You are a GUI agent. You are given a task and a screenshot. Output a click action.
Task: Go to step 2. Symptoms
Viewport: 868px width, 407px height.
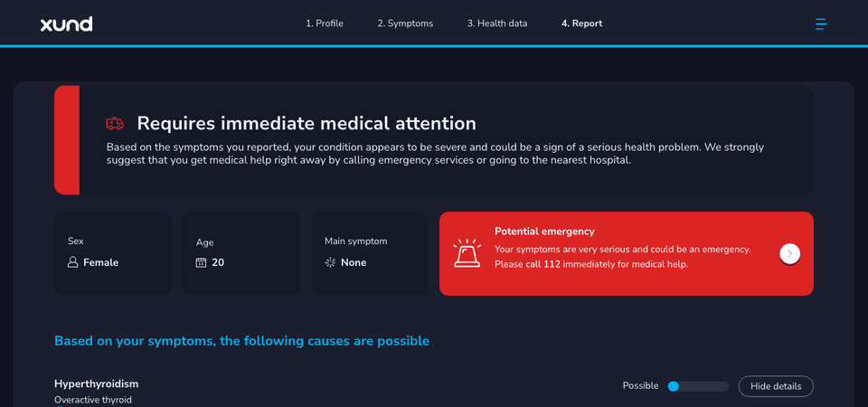coord(405,24)
